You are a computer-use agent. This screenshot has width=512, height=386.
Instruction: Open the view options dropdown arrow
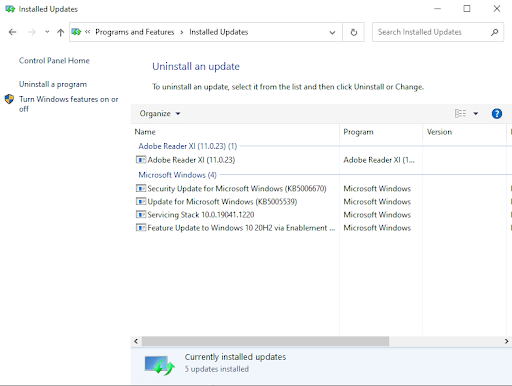[476, 114]
